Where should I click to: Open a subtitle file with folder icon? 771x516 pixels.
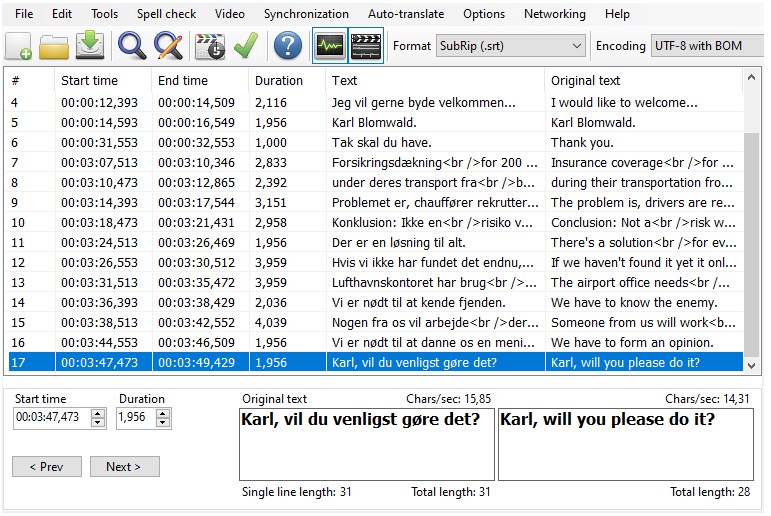pos(54,46)
